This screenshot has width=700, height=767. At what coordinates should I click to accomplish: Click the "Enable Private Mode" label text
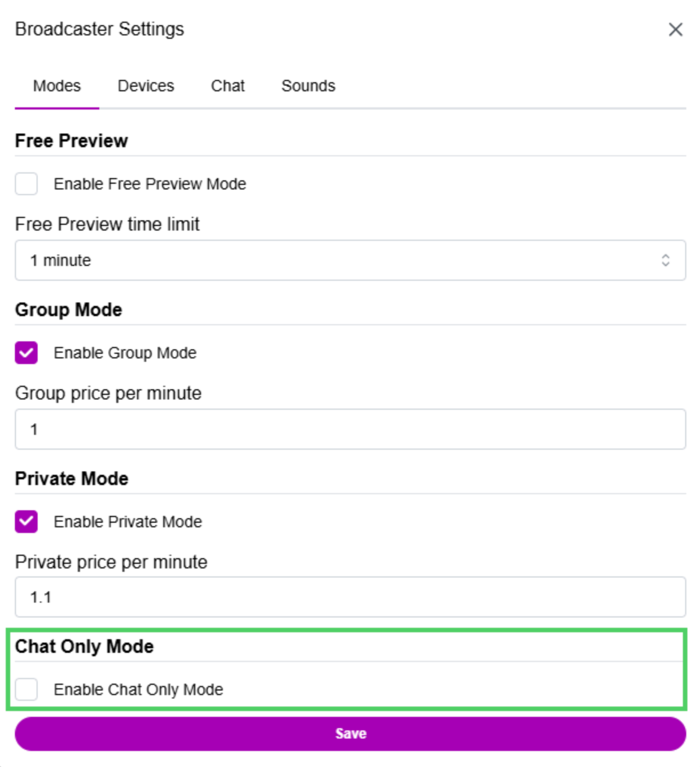[x=128, y=522]
